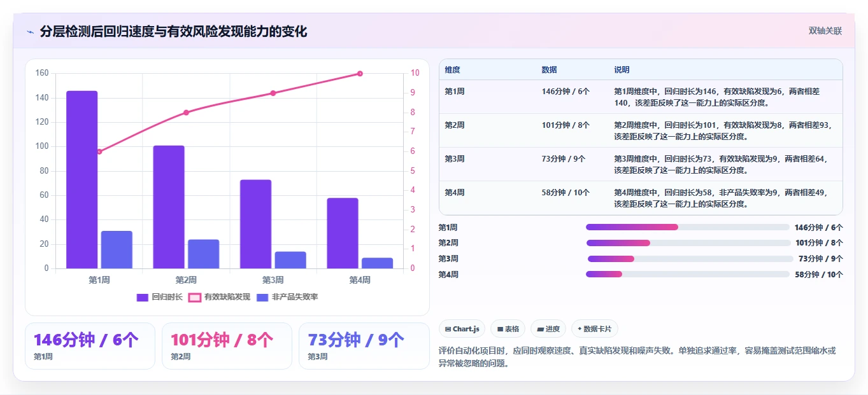This screenshot has width=868, height=395.
Task: Select the 表格 tag chip
Action: (x=508, y=329)
